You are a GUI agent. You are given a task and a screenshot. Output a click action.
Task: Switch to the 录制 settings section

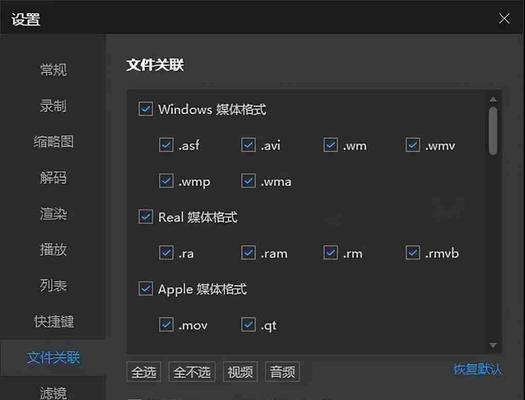click(53, 106)
